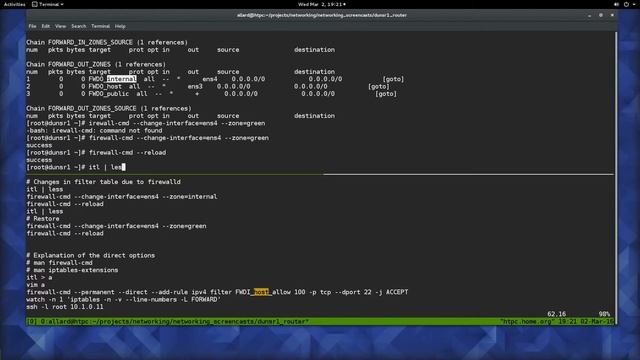Click the highlighted 'host' in FWDI_host_allow
This screenshot has width=640, height=360.
(x=262, y=292)
